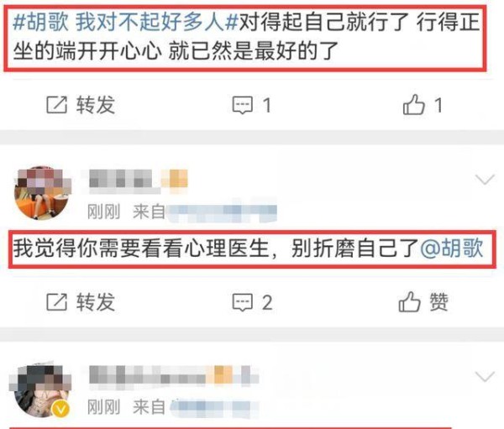Screen dimensions: 504x429
Task: Open the two comments on second post
Action: coord(252,302)
